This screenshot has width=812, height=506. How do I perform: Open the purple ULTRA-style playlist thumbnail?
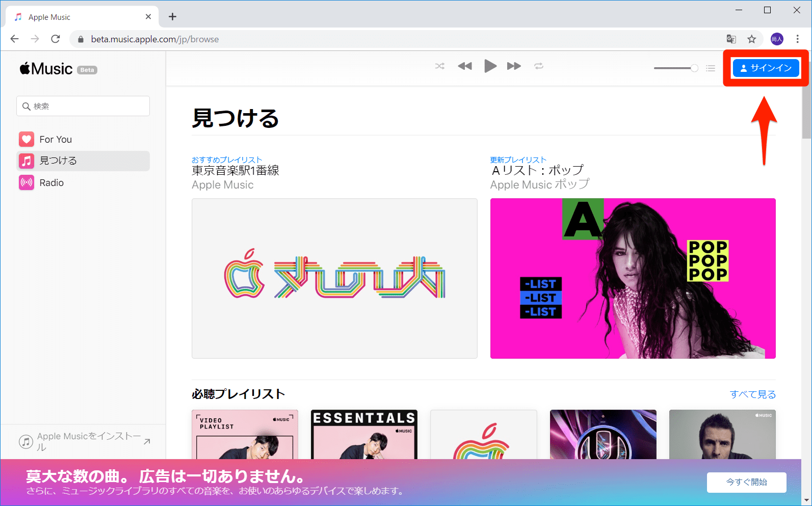tap(603, 434)
